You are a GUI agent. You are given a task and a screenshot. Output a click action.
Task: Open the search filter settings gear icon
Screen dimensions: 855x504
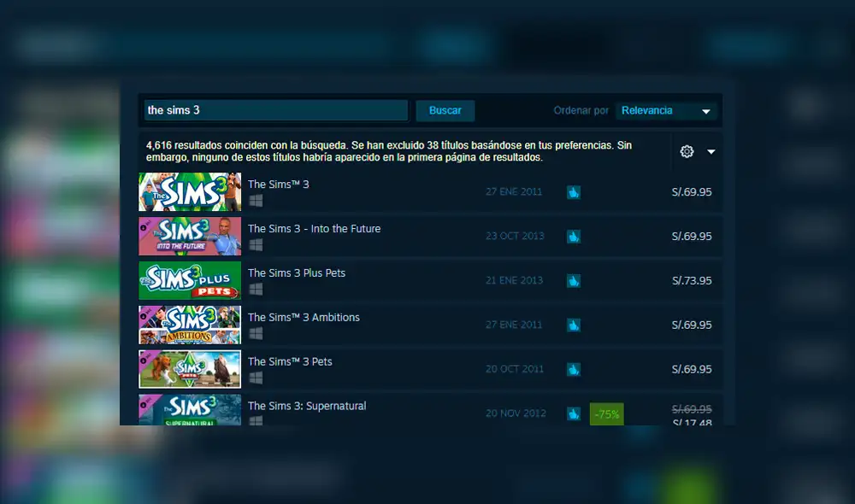tap(686, 151)
